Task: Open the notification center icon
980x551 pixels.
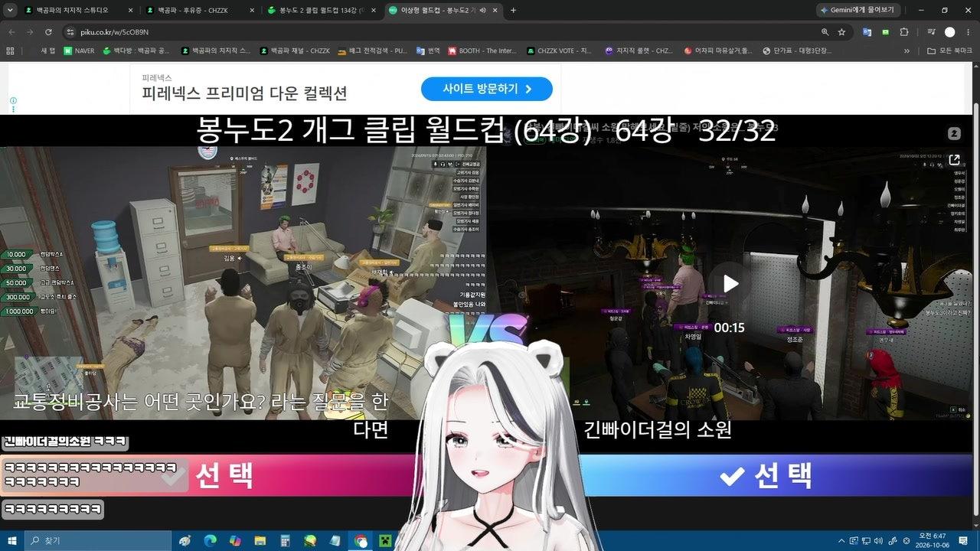Action: pyautogui.click(x=964, y=540)
